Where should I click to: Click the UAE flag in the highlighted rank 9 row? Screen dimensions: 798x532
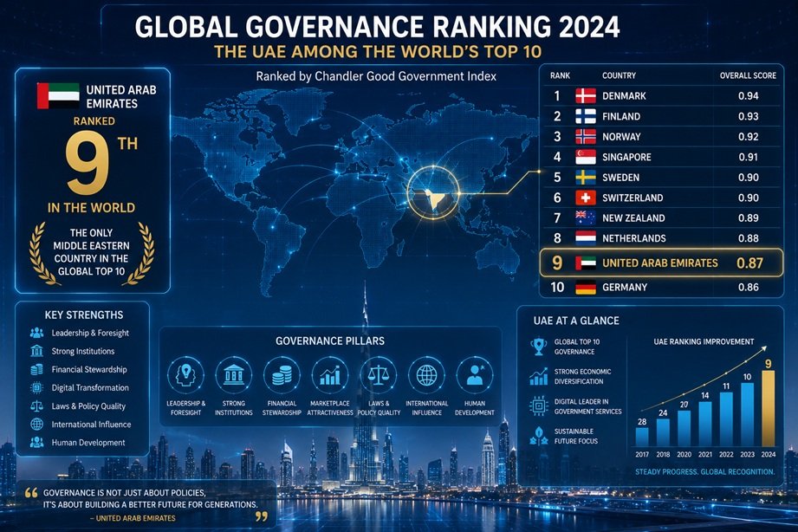[585, 263]
